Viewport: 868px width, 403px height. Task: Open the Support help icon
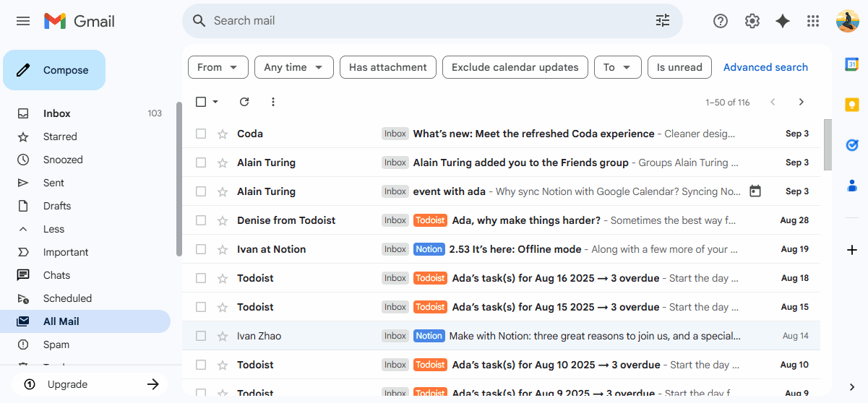721,21
